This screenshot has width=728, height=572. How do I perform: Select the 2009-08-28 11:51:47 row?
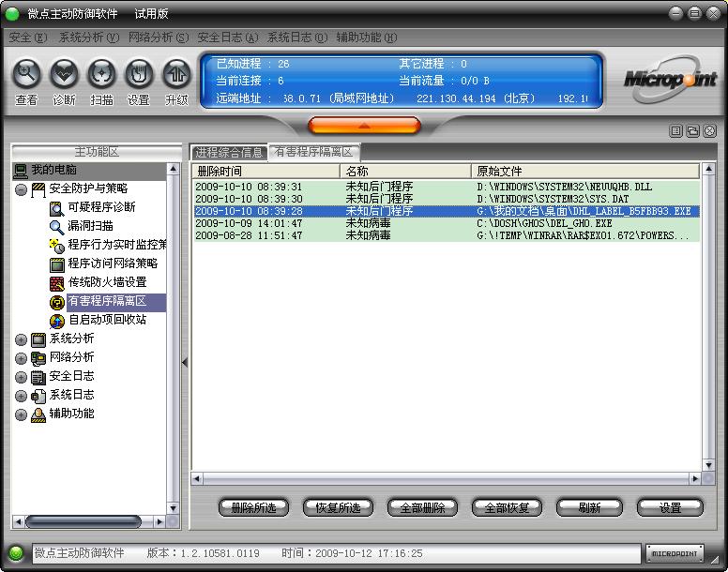(x=447, y=235)
